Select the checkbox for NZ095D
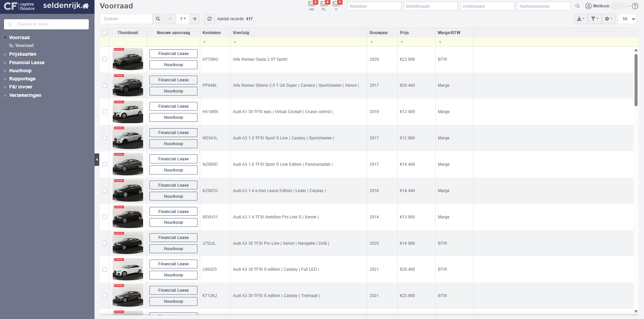Image resolution: width=644 pixels, height=319 pixels. [104, 164]
